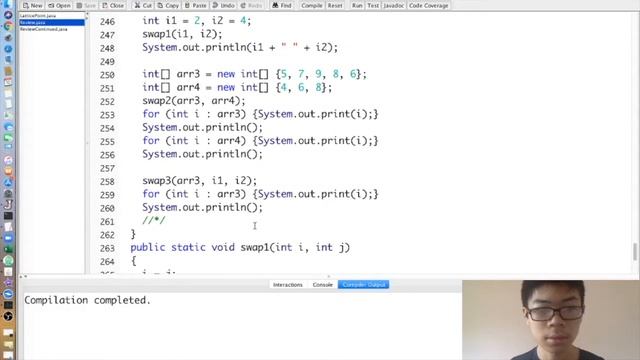Image resolution: width=640 pixels, height=360 pixels.
Task: Click the webcam video thumbnail
Action: click(551, 320)
